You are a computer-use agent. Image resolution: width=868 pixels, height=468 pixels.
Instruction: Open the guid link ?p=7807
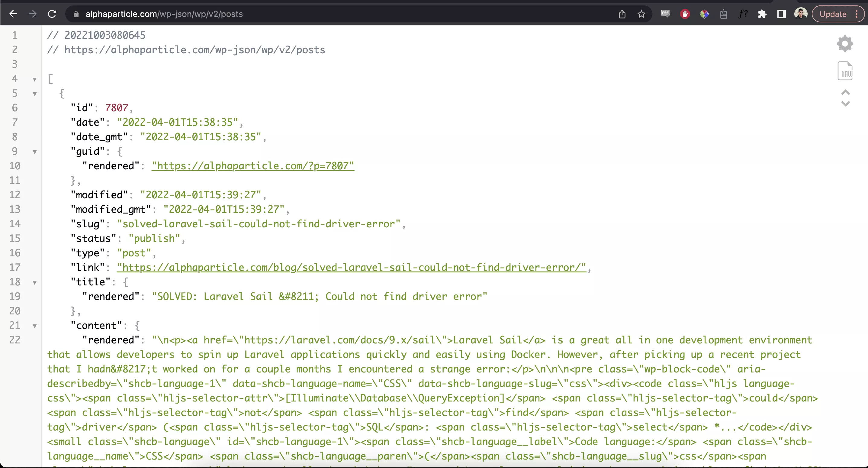pos(253,166)
